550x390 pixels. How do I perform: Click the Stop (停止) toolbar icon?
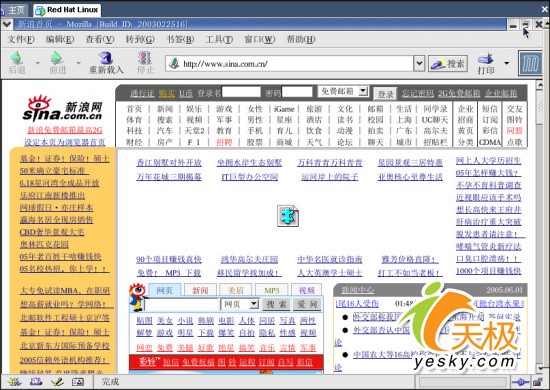tap(145, 58)
